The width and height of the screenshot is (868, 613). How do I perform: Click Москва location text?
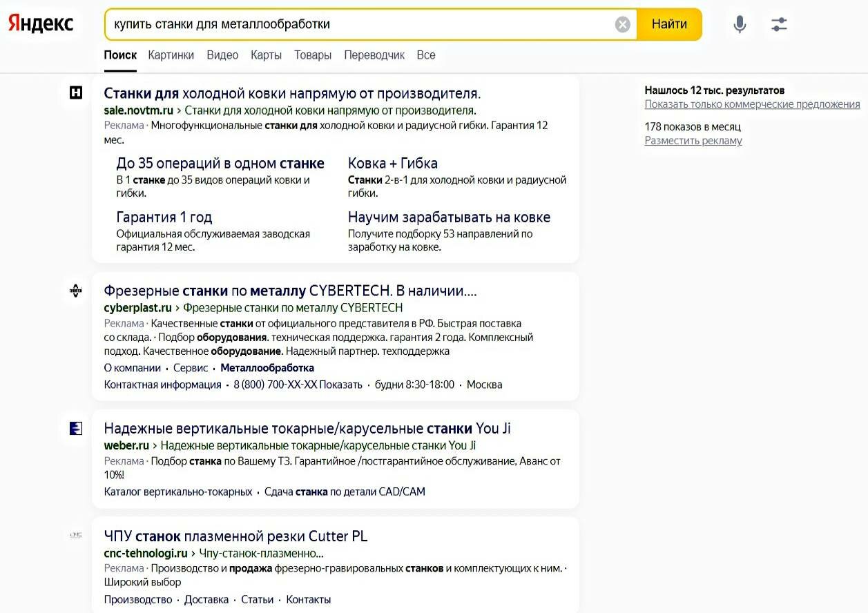tap(485, 385)
